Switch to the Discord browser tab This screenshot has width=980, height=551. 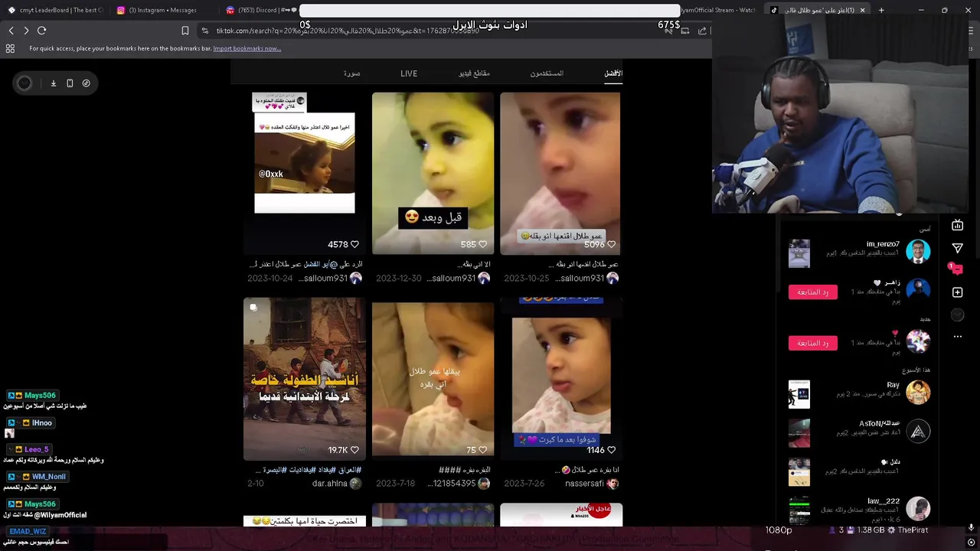click(x=260, y=10)
